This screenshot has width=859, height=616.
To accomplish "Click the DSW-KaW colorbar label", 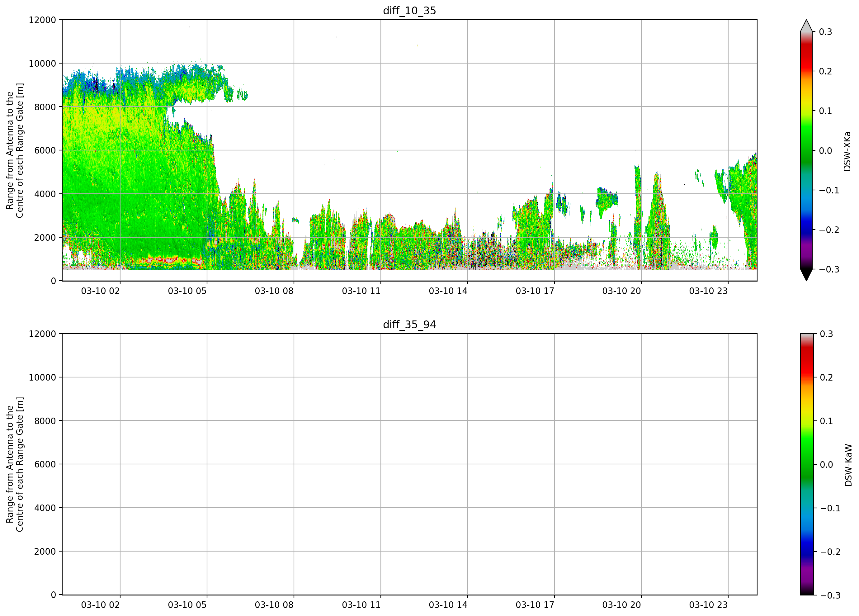I will tap(848, 465).
